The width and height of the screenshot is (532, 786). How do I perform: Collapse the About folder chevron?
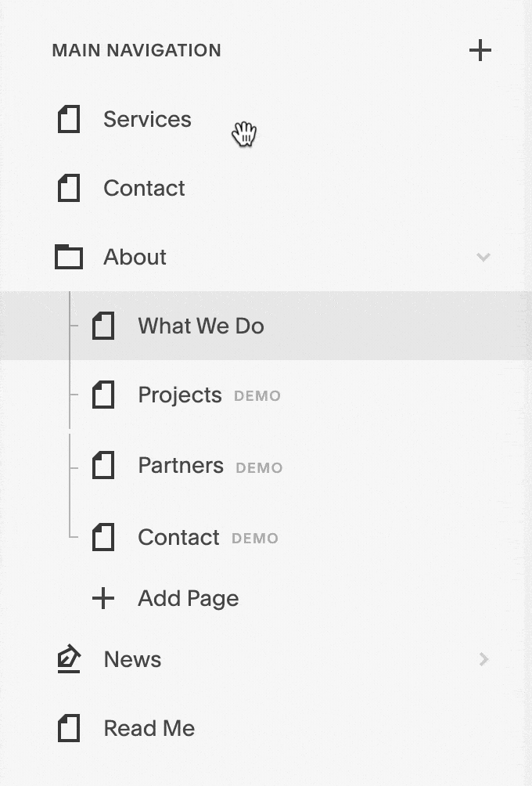pyautogui.click(x=483, y=257)
